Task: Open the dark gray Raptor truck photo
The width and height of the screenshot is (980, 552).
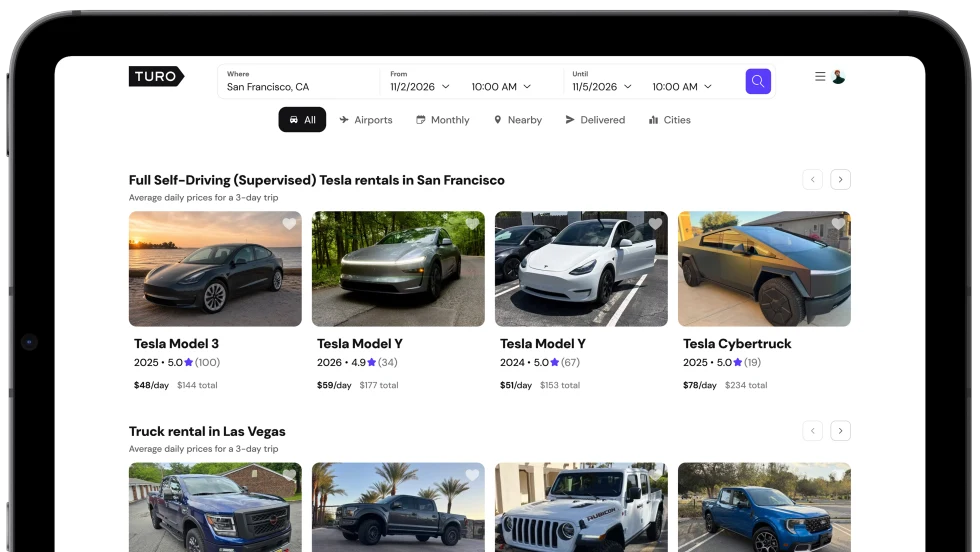Action: click(398, 507)
